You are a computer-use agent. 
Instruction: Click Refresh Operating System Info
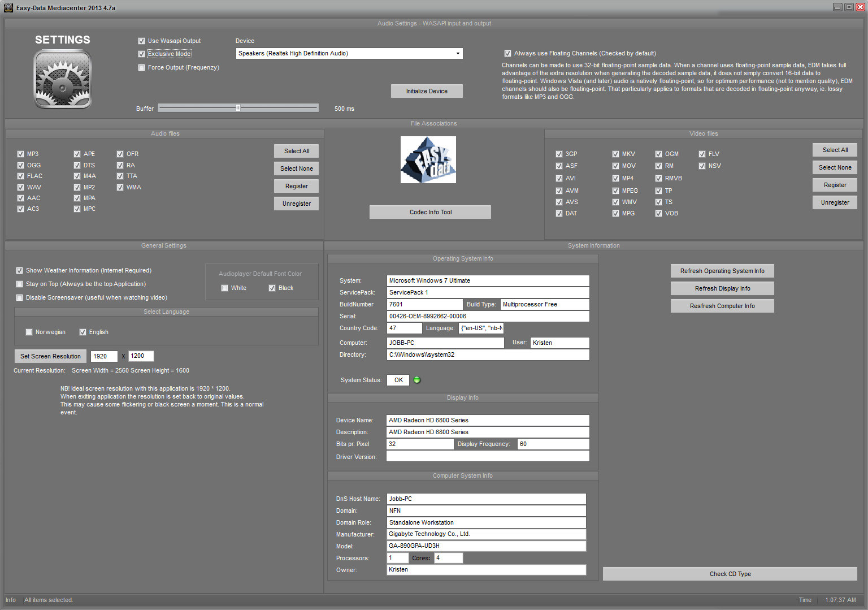click(x=722, y=271)
